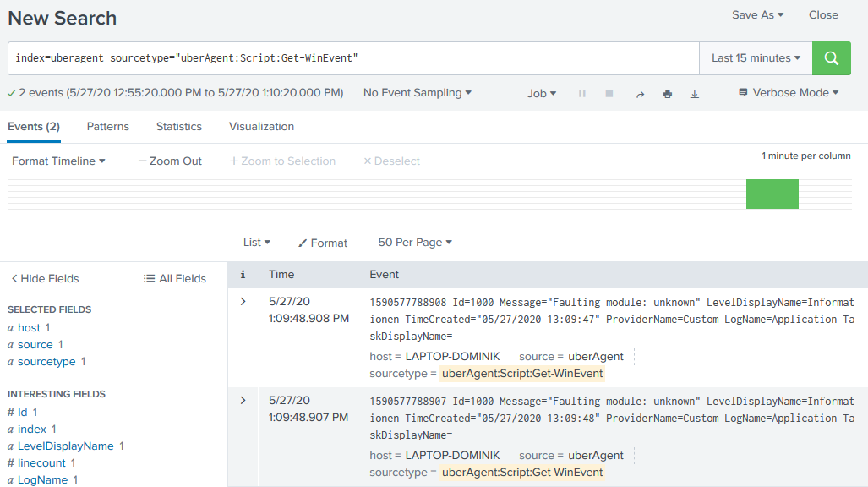The height and width of the screenshot is (487, 868).
Task: Open the Last 15 minutes time picker
Action: point(756,58)
